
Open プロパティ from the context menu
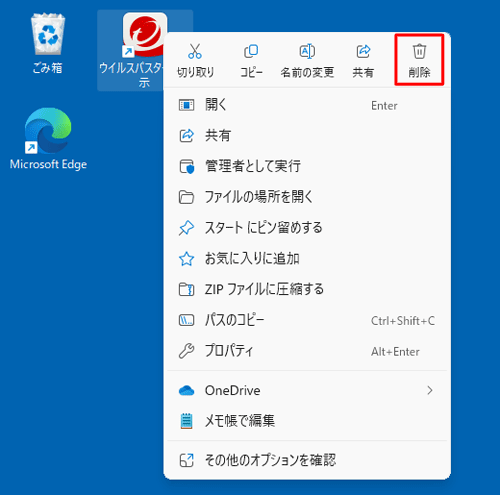pyautogui.click(x=307, y=351)
